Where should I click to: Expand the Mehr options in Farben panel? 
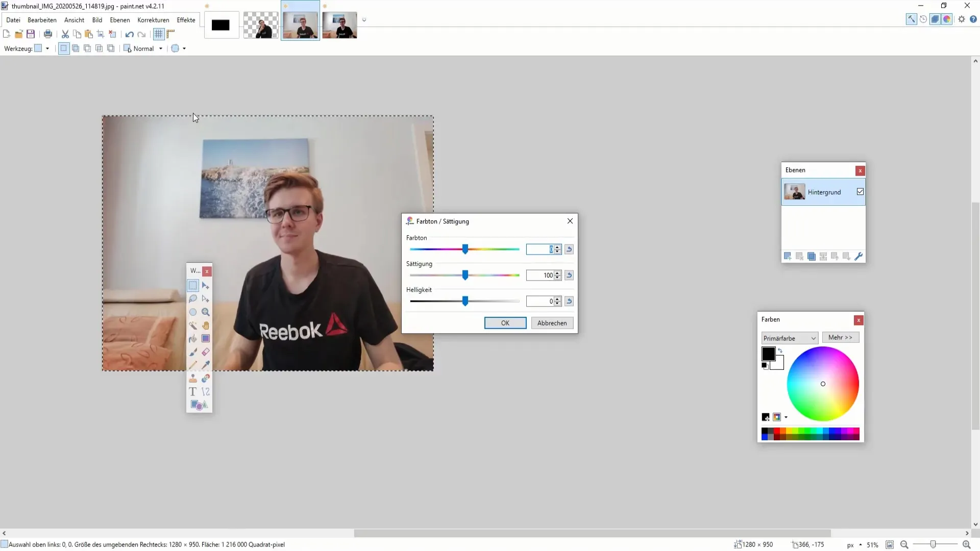click(841, 337)
